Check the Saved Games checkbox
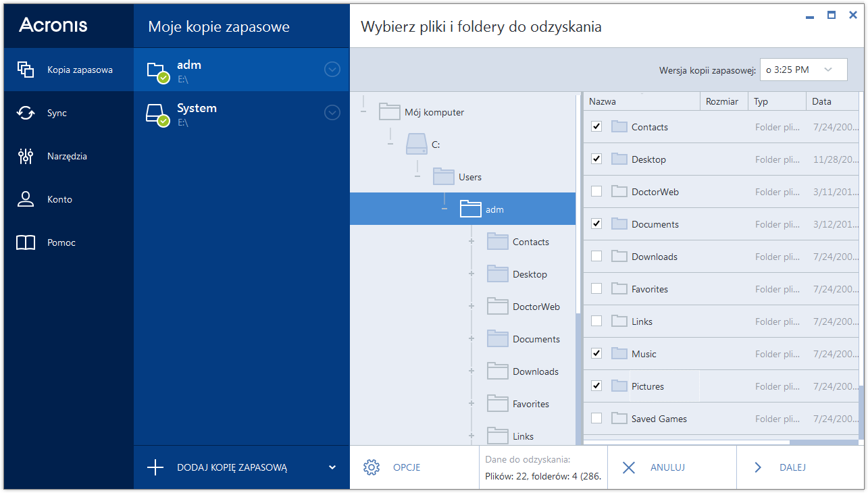Screen dimensions: 868x493 [596, 418]
